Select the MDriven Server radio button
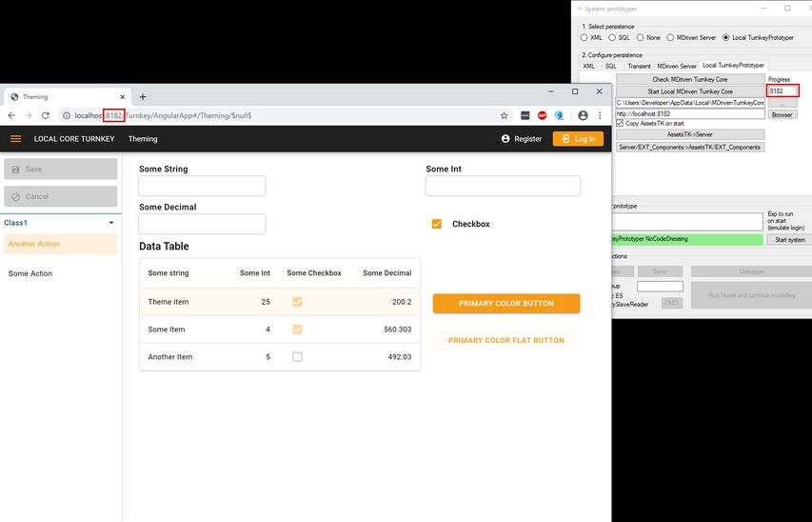Image resolution: width=812 pixels, height=522 pixels. click(670, 38)
